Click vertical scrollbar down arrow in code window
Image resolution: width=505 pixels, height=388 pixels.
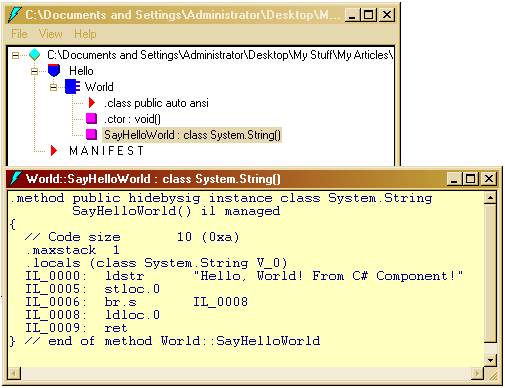tap(490, 360)
